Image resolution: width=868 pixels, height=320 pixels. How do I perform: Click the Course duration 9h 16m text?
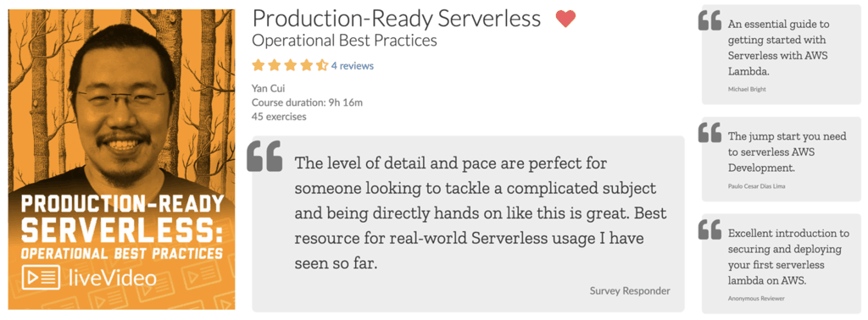[307, 102]
